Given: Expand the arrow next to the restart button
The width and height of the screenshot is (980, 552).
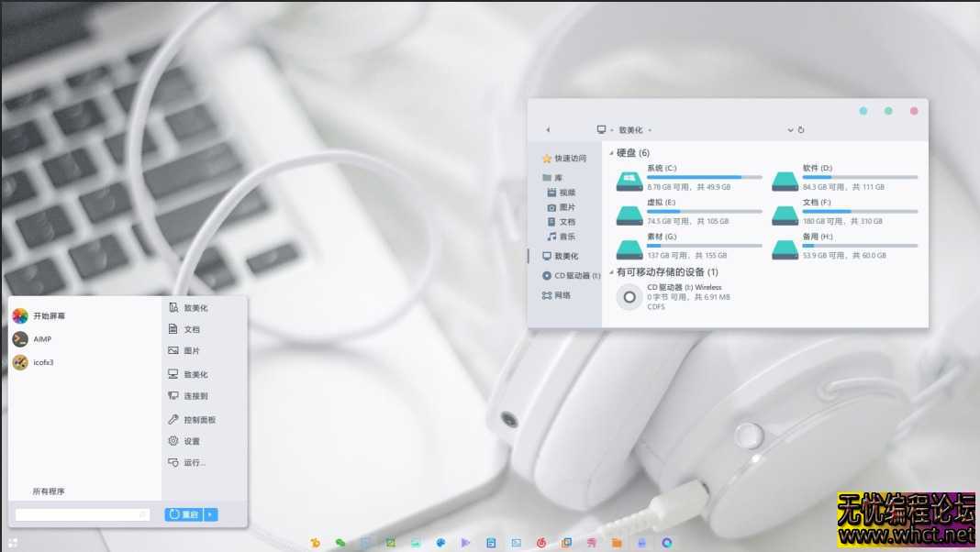Looking at the screenshot, I should [x=209, y=514].
